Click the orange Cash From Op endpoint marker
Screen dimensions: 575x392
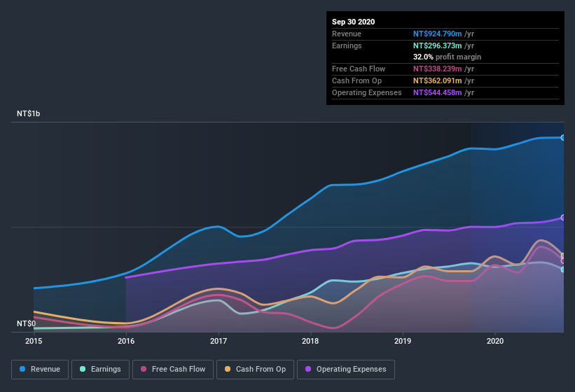click(562, 255)
